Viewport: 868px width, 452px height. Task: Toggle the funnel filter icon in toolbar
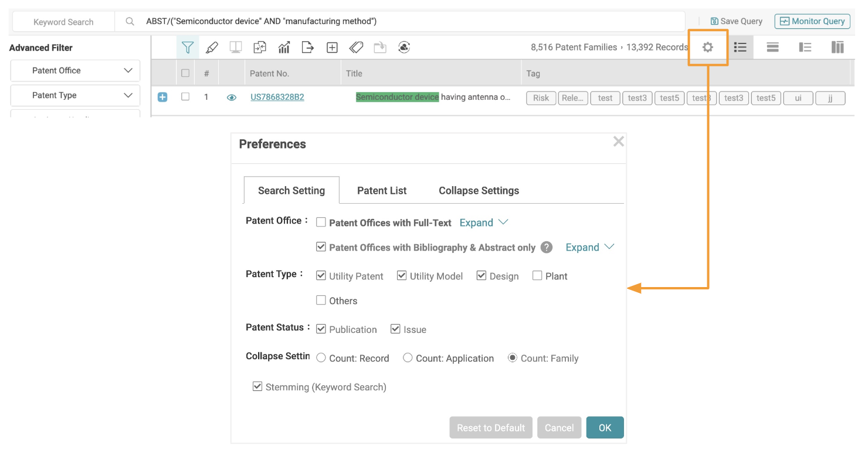coord(188,48)
